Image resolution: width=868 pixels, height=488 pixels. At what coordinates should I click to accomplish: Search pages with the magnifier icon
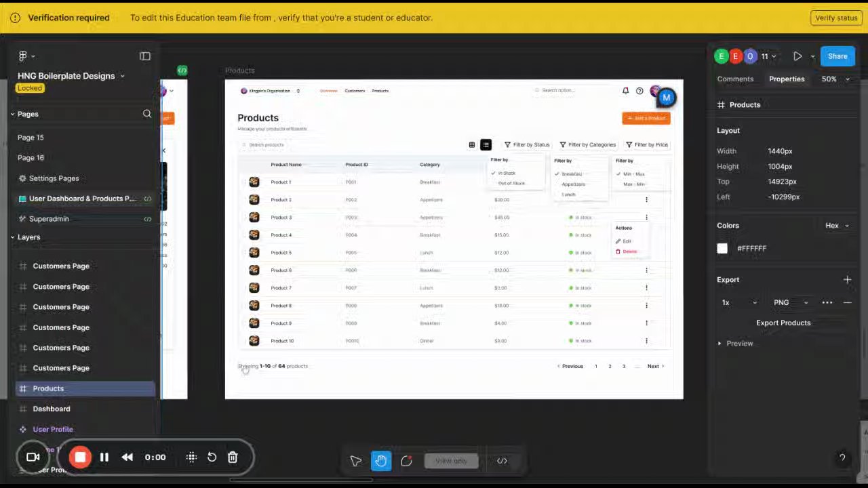pyautogui.click(x=147, y=114)
